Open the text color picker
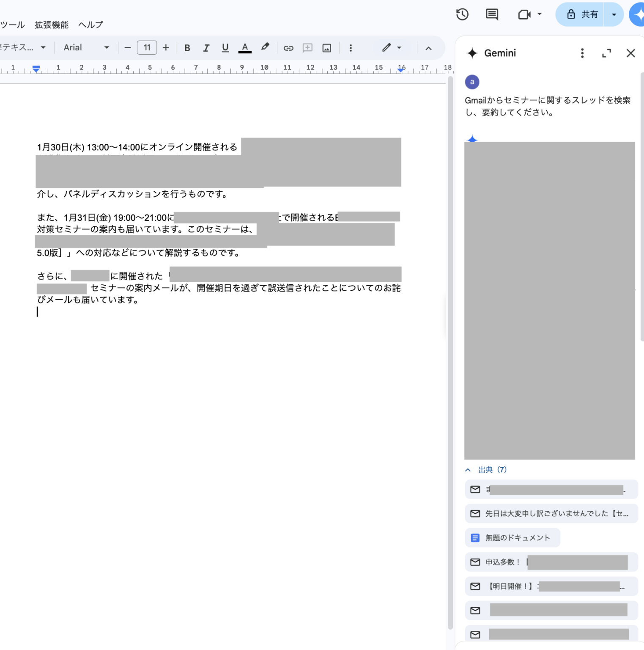 tap(245, 47)
